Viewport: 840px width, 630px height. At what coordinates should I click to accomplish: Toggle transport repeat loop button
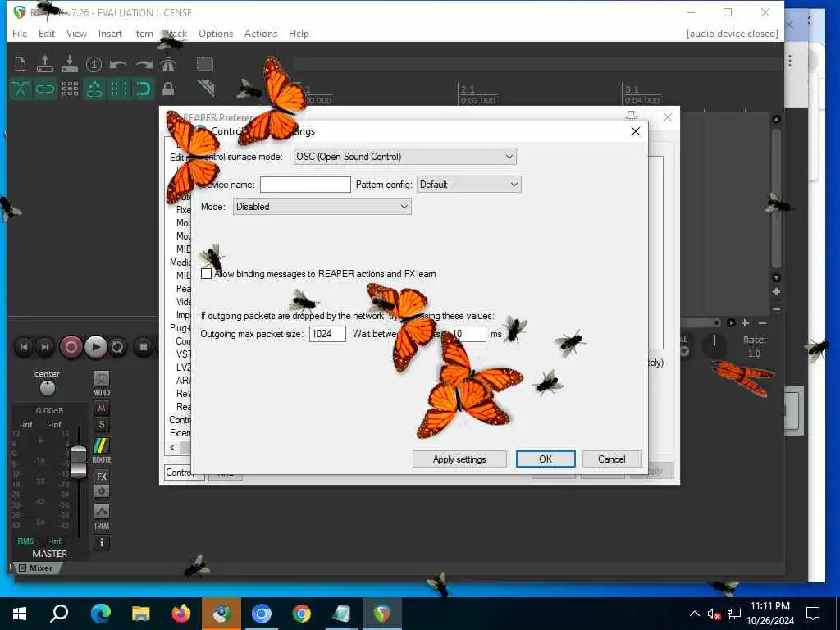point(117,347)
